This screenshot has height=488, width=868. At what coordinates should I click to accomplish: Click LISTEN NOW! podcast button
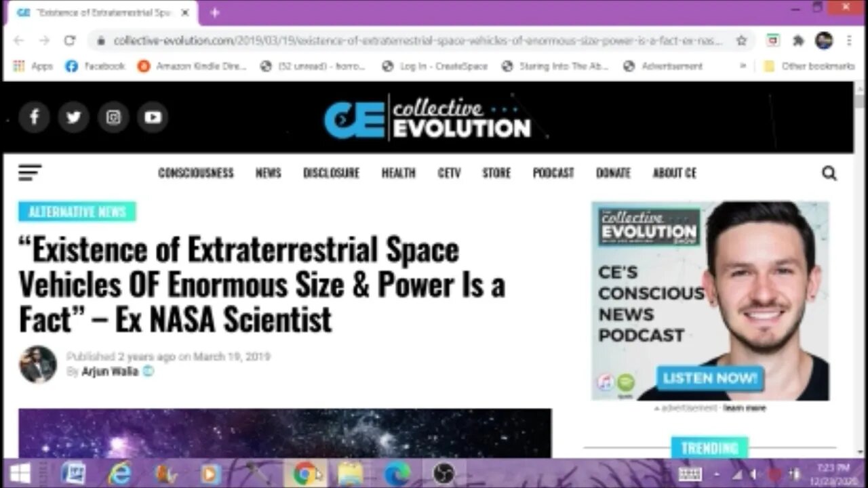point(710,378)
